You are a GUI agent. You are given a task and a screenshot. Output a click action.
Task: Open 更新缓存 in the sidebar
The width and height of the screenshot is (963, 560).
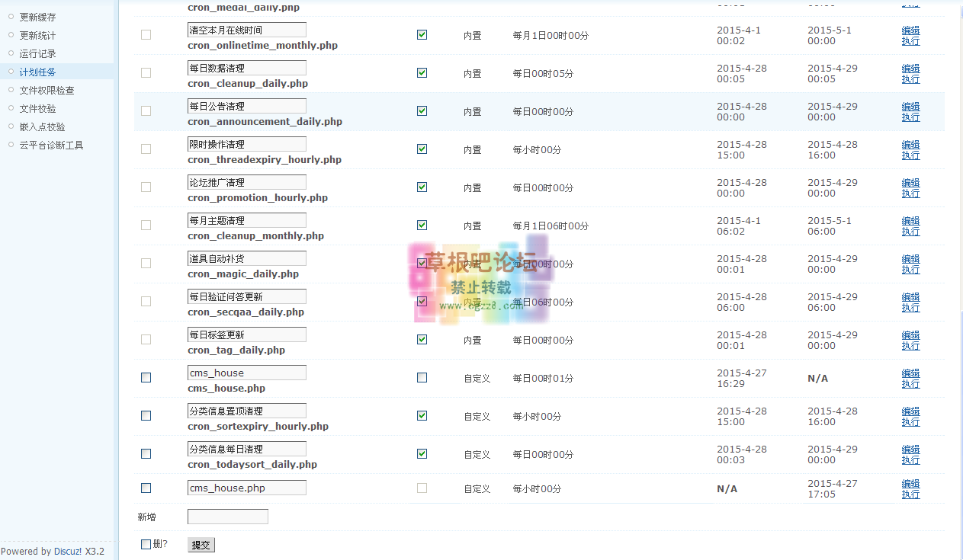[37, 16]
